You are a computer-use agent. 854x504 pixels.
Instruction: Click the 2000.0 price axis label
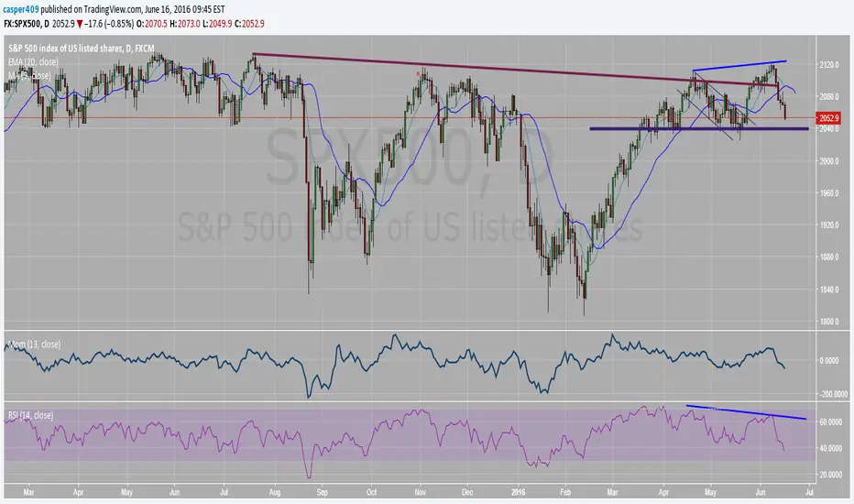coord(829,161)
